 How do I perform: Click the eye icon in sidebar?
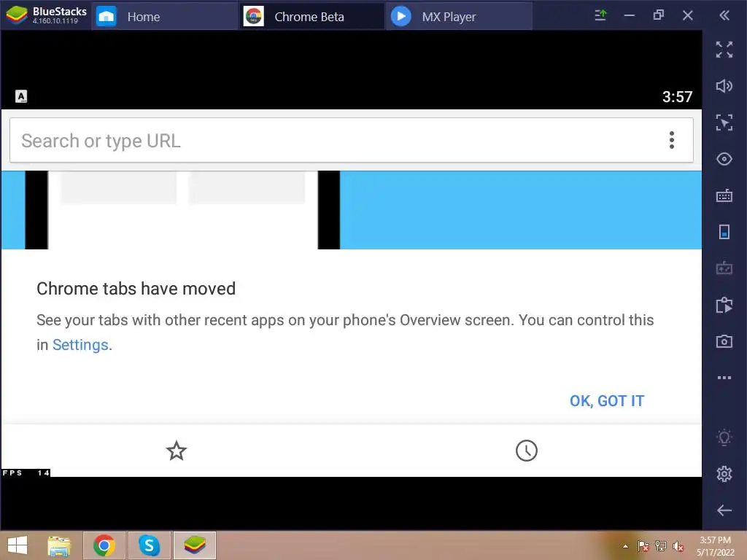click(724, 159)
